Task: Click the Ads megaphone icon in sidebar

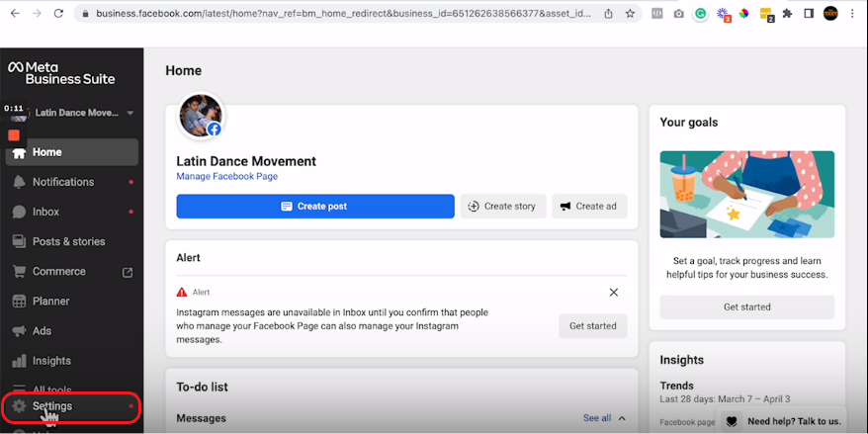Action: pos(20,331)
